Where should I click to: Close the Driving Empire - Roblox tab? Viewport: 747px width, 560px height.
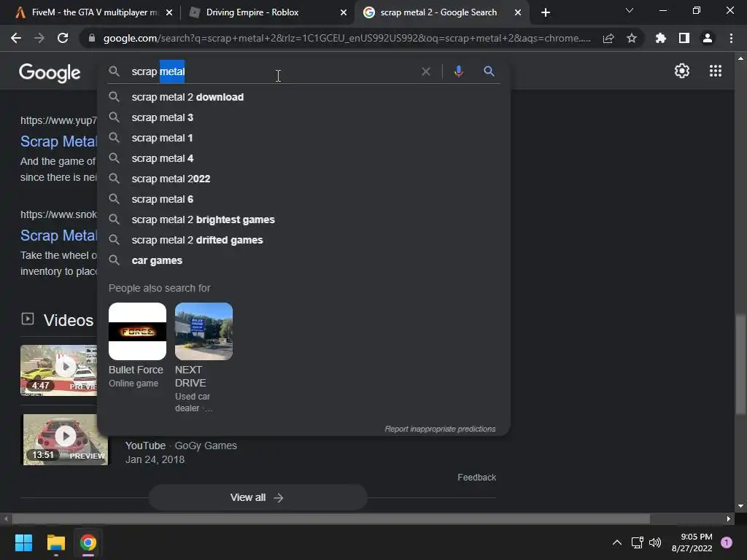click(344, 13)
